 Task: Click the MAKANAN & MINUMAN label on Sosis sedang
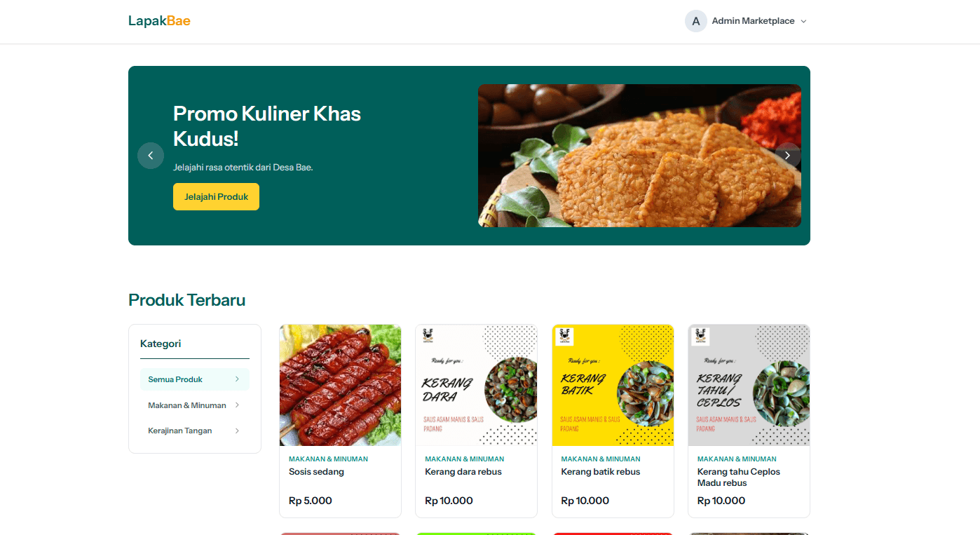(328, 459)
